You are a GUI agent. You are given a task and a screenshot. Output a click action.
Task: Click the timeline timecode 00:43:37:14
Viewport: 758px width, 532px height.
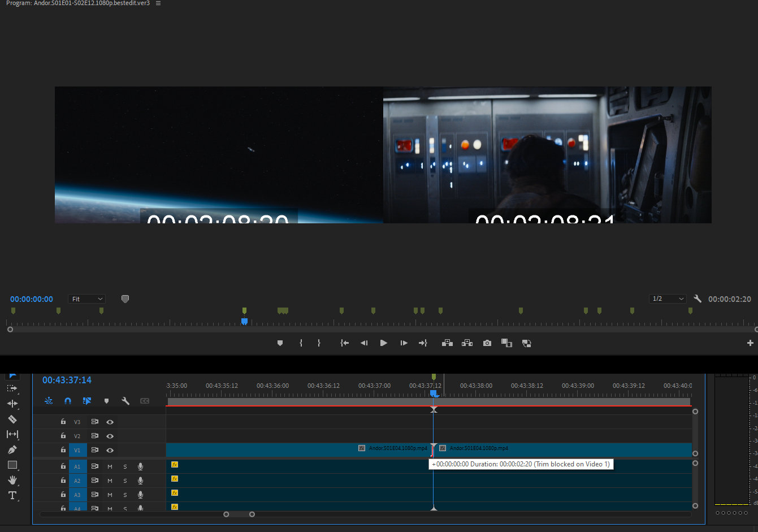(67, 380)
